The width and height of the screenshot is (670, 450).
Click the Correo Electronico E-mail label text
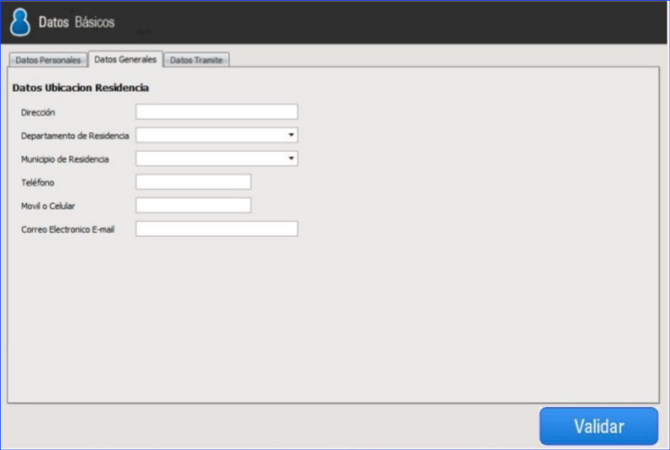69,230
